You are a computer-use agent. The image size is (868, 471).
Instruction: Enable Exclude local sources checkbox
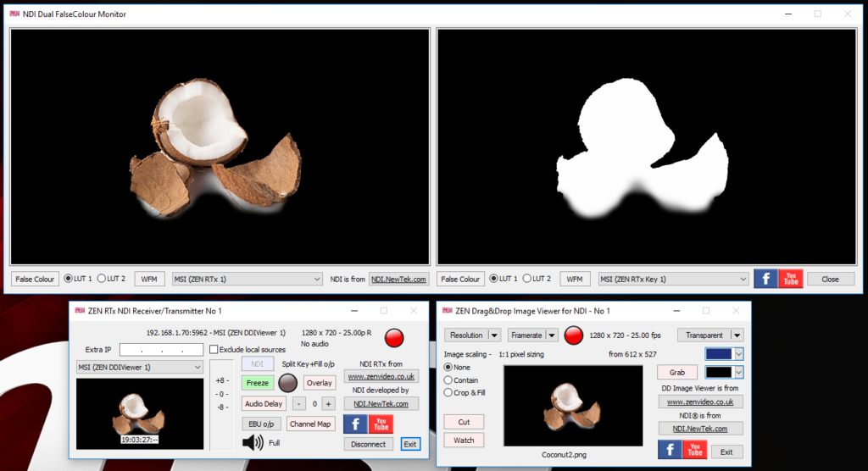[214, 349]
